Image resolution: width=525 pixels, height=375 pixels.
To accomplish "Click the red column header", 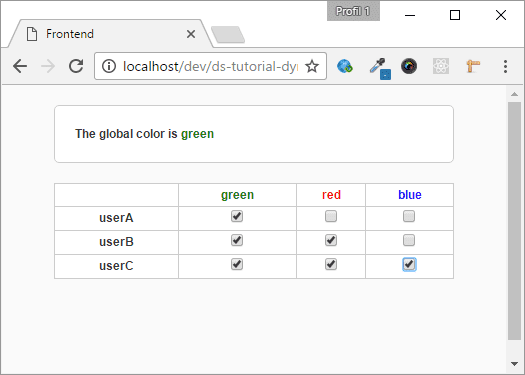I will click(331, 195).
